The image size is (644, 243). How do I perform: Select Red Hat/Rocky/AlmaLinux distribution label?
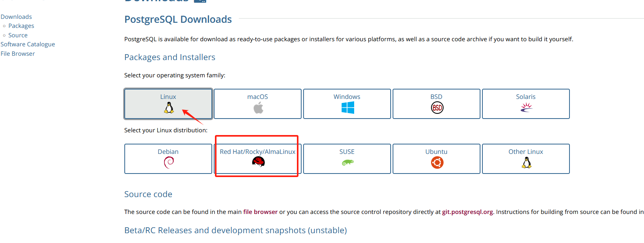[257, 152]
